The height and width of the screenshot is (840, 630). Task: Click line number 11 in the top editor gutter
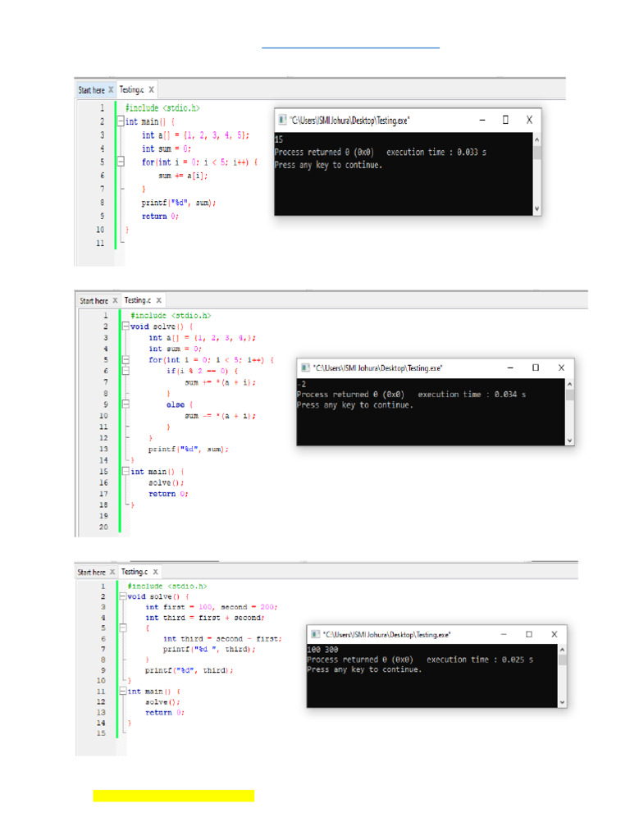click(100, 243)
